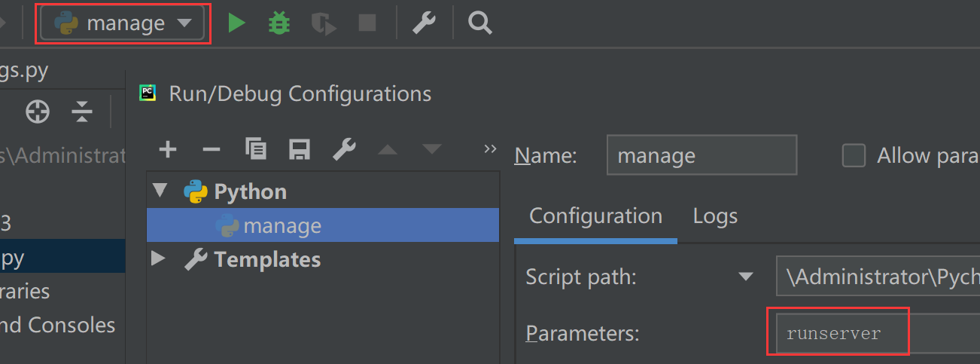The width and height of the screenshot is (980, 364).
Task: Copy the selected configuration
Action: point(256,149)
